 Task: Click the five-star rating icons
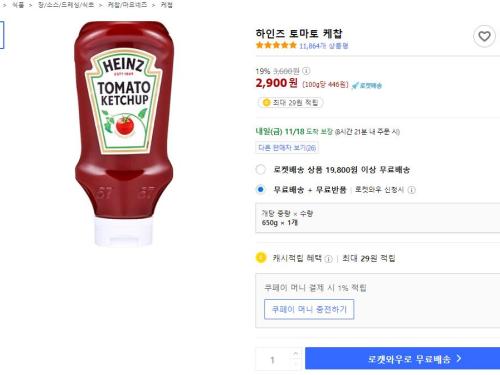click(x=276, y=45)
